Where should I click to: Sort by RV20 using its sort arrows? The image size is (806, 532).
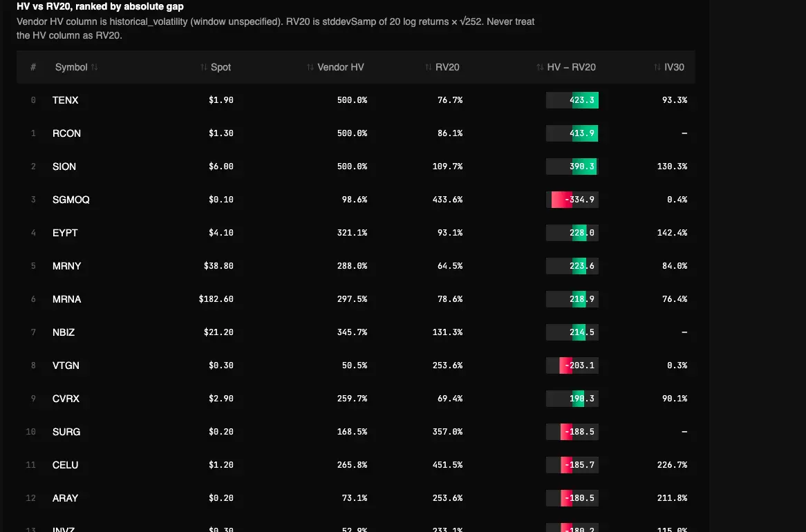click(x=429, y=67)
